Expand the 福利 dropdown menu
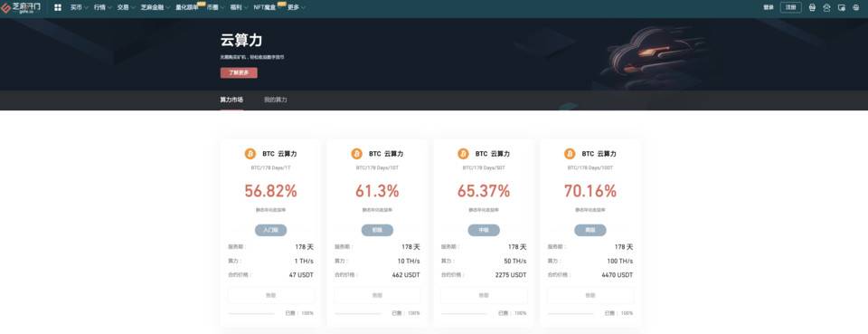This screenshot has height=334, width=868. point(239,8)
